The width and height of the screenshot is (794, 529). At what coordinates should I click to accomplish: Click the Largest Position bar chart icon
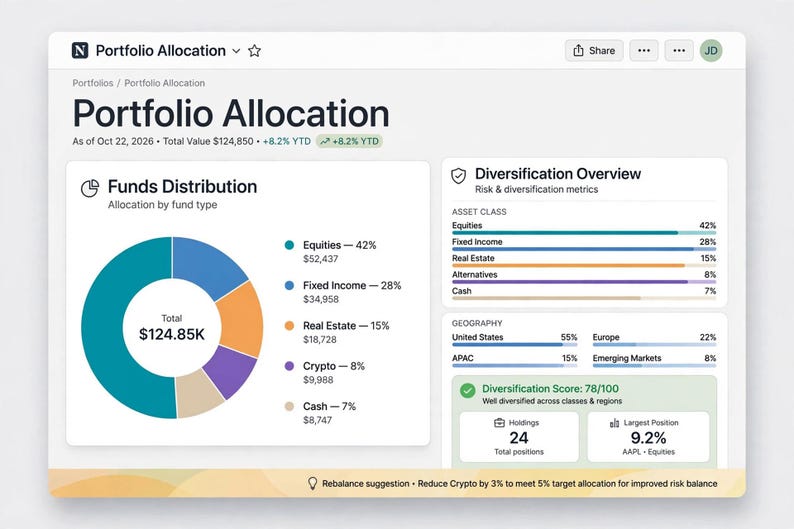tap(614, 423)
